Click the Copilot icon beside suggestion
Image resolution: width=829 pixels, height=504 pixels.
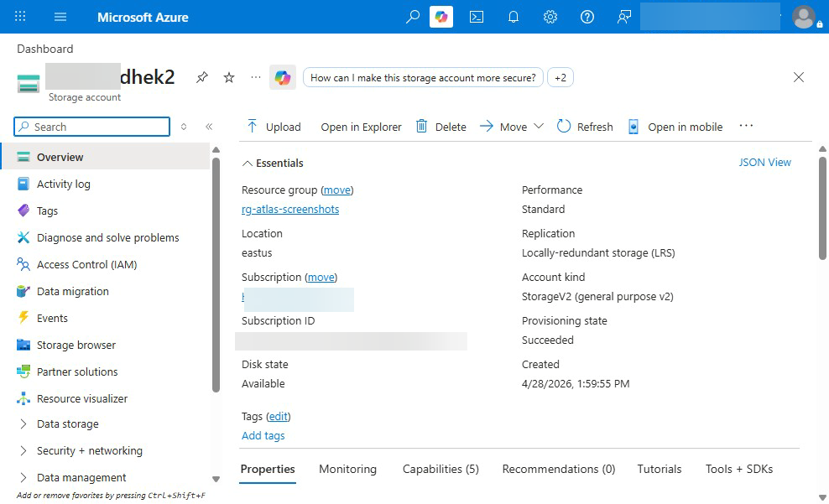[282, 78]
